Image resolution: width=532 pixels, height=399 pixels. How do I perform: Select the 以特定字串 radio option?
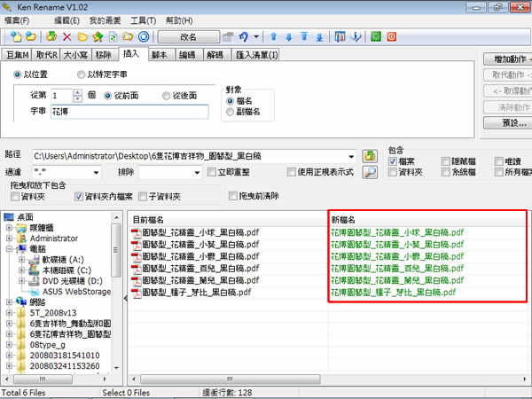(x=82, y=75)
